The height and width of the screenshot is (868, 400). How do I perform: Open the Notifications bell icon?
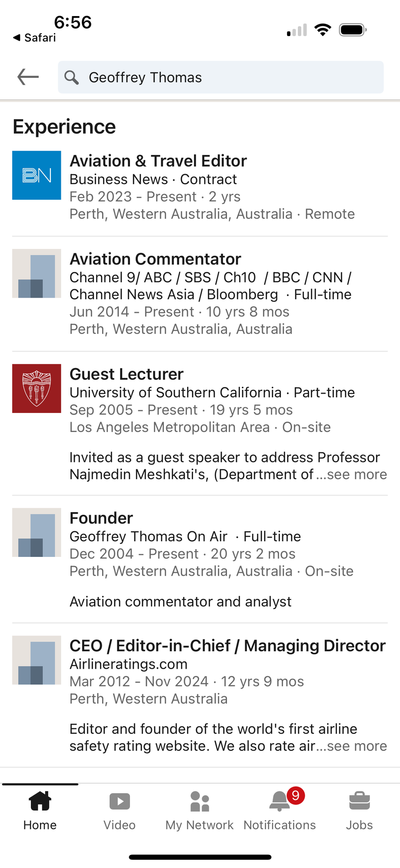(x=280, y=801)
